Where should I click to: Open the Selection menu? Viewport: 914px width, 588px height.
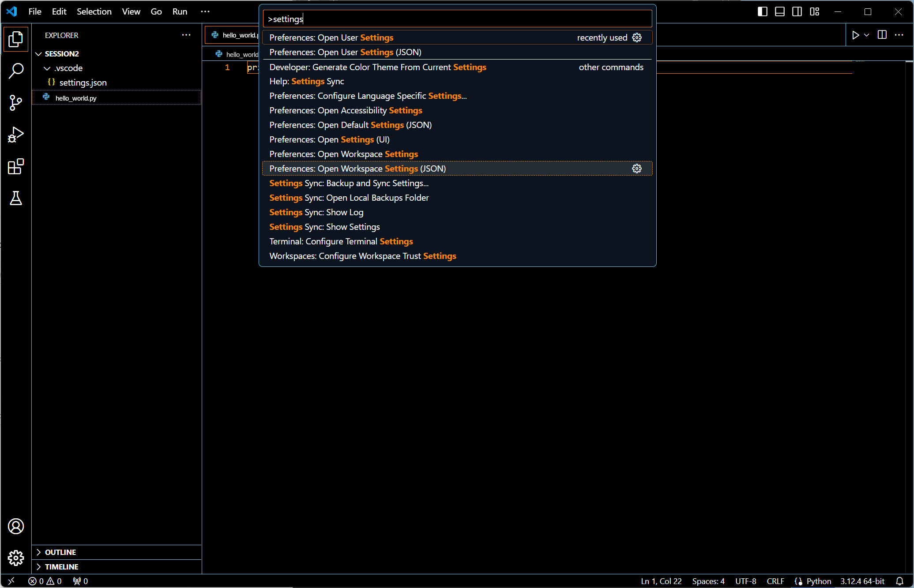(x=94, y=11)
